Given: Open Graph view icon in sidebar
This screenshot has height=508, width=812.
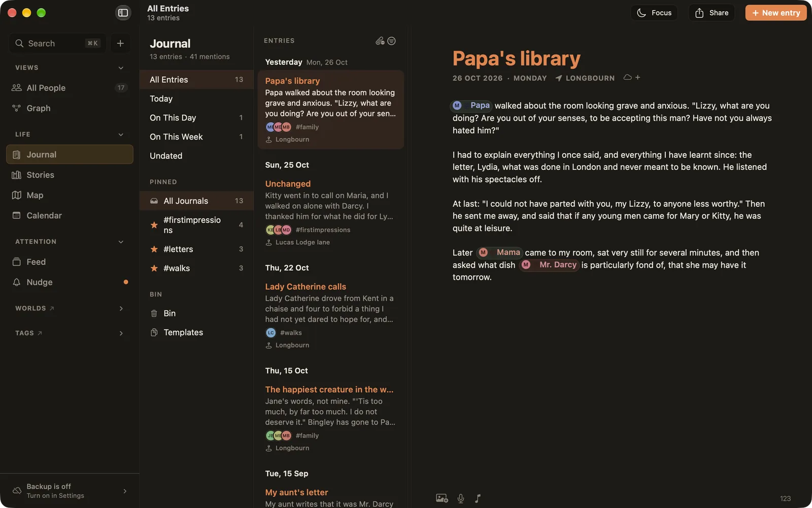Looking at the screenshot, I should tap(17, 108).
